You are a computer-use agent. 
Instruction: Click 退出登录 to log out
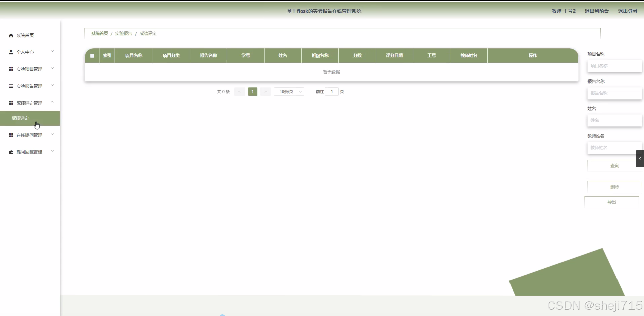(x=628, y=11)
